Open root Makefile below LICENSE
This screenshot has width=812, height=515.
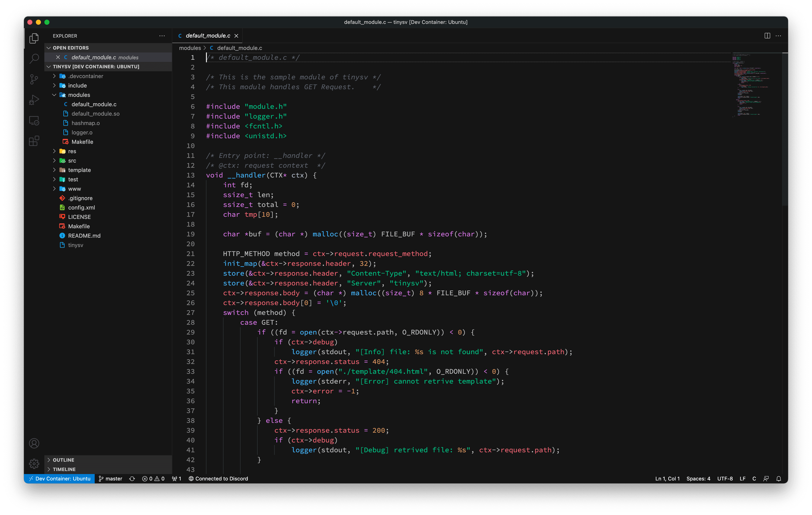point(108,226)
